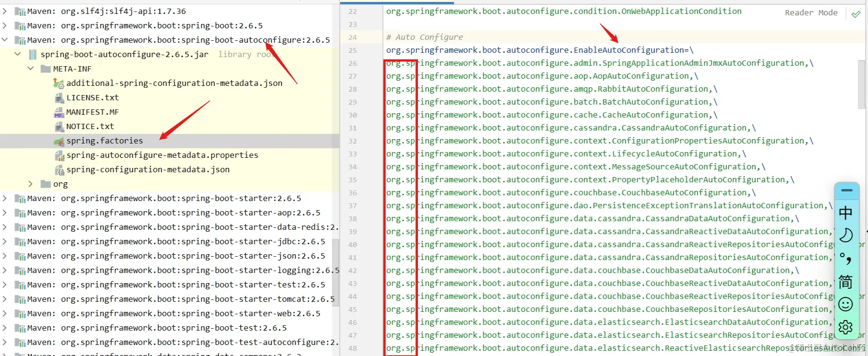Click the NOTICE.txt file icon

click(59, 127)
